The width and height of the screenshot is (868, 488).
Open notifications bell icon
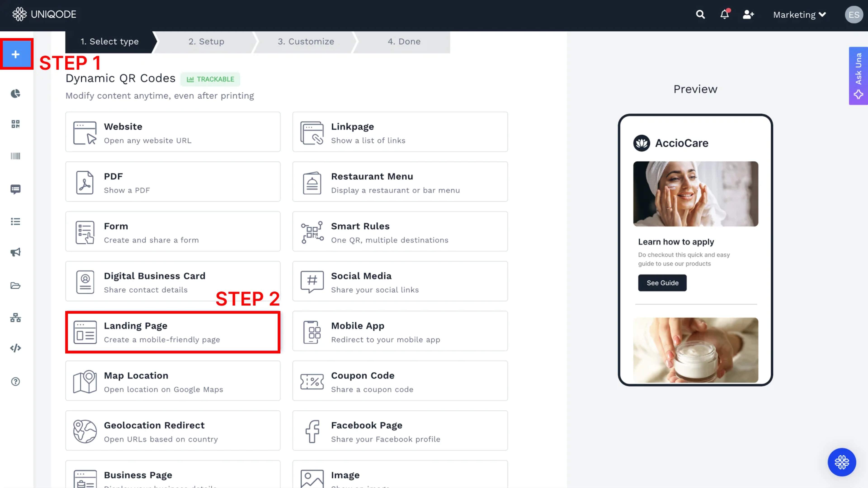pyautogui.click(x=724, y=14)
